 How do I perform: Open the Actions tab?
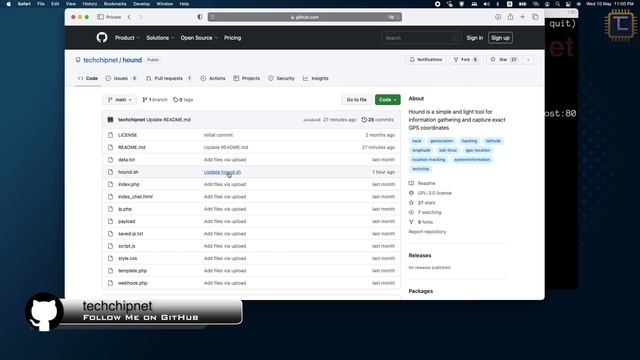pyautogui.click(x=213, y=78)
